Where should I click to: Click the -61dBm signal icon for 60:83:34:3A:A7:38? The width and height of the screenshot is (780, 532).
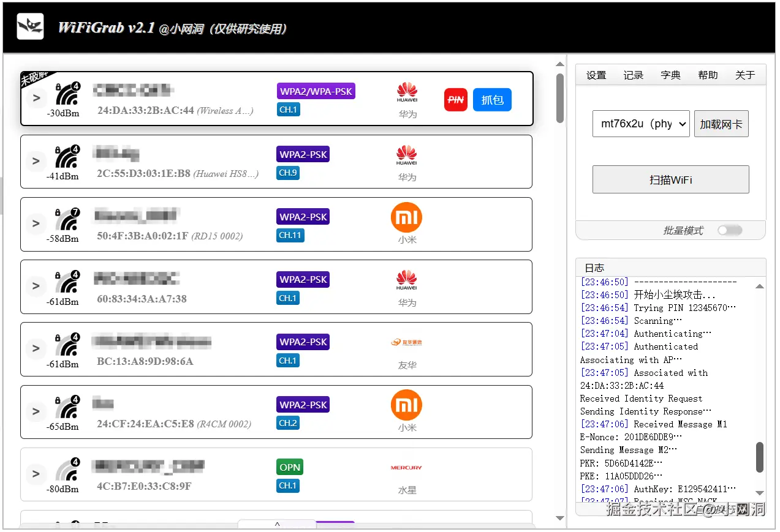(67, 283)
